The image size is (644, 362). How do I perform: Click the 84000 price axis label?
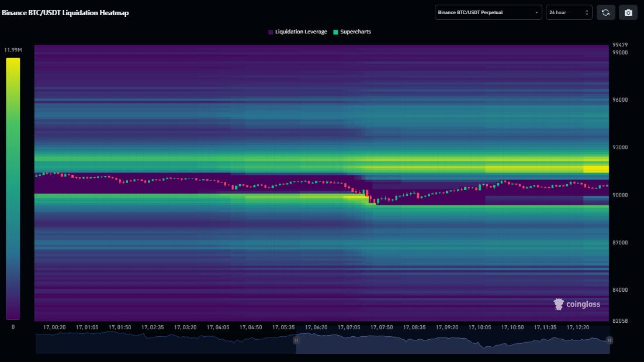coord(620,290)
